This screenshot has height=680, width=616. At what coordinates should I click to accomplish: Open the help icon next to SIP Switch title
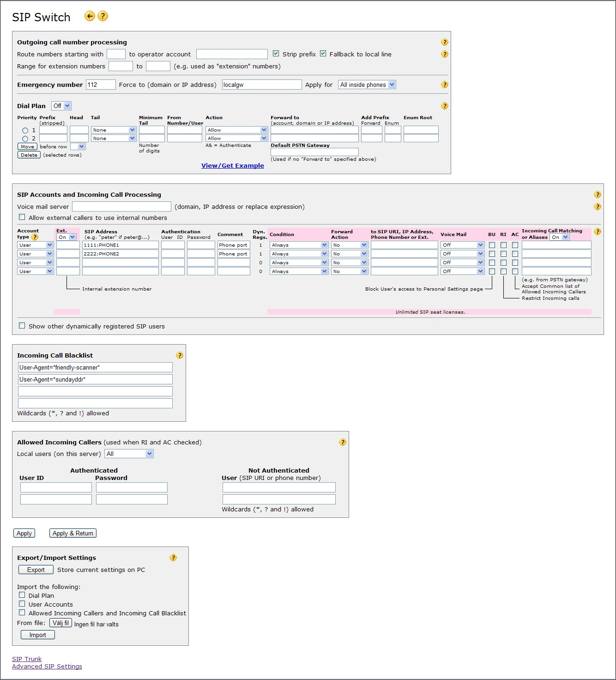tap(103, 16)
